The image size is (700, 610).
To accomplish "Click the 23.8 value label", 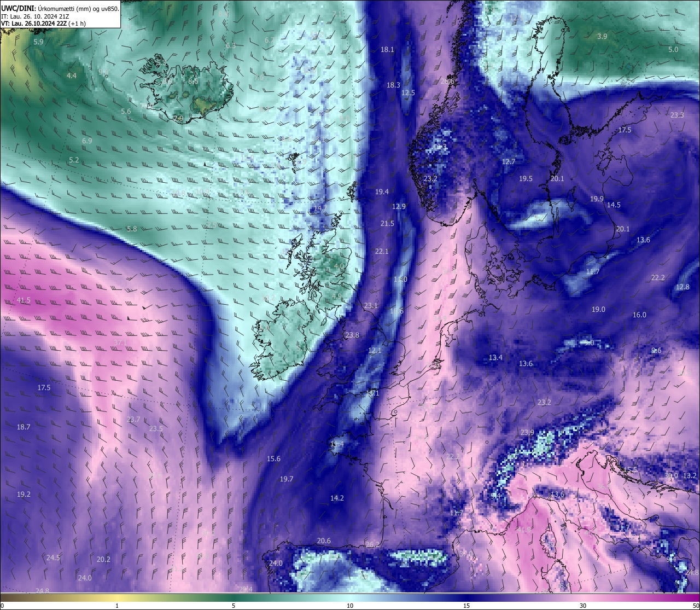I will click(x=352, y=335).
